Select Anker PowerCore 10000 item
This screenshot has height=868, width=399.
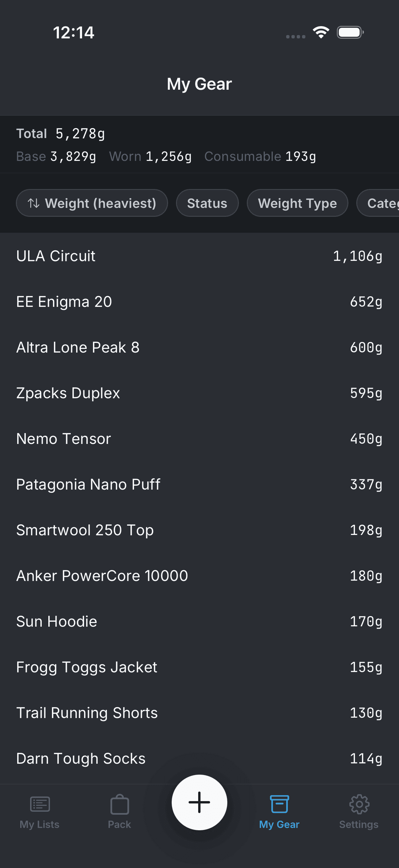point(199,576)
